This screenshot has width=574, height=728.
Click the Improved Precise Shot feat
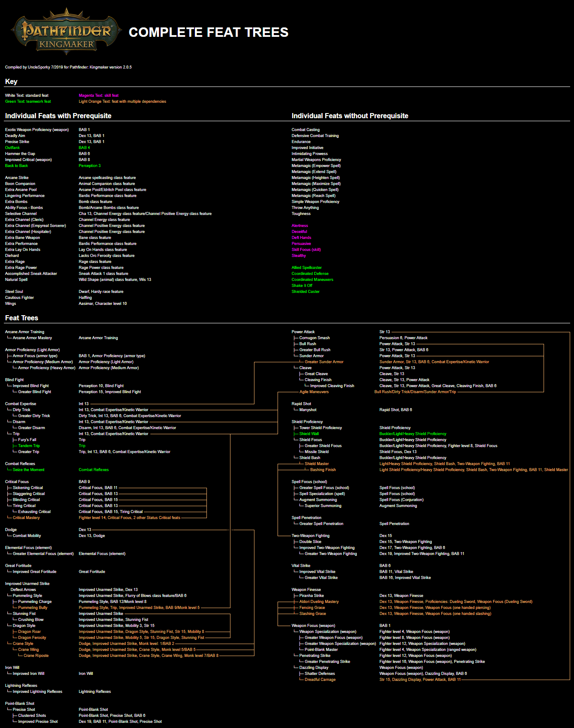pyautogui.click(x=38, y=722)
